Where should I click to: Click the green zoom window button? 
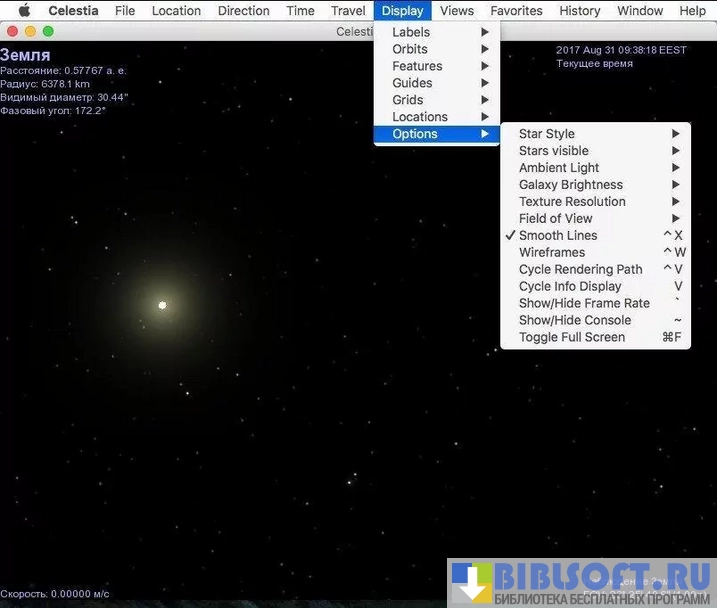[x=48, y=32]
